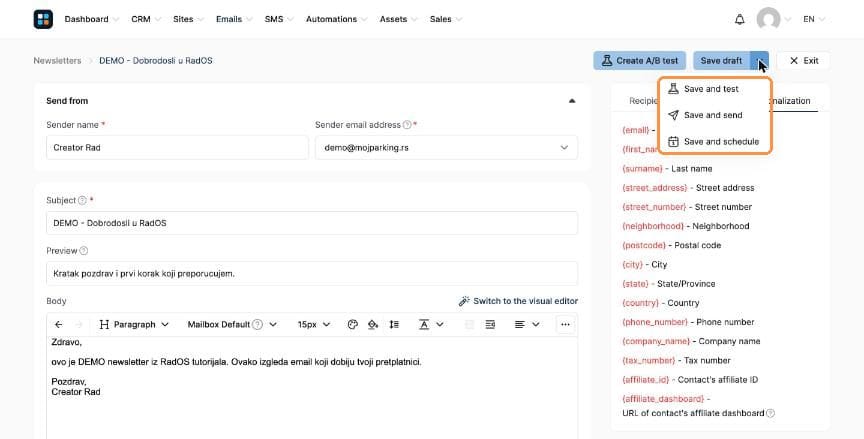Open the text color palette icon
This screenshot has height=439, width=864.
[353, 324]
